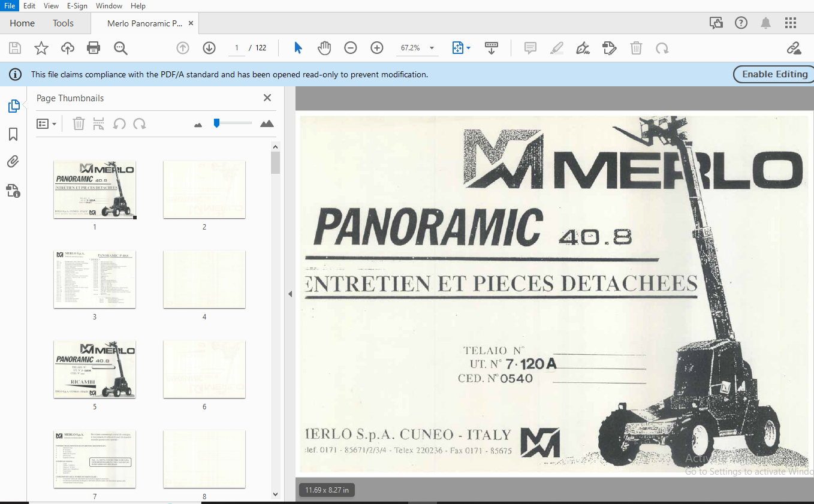Open the E-Sign menu

click(77, 5)
